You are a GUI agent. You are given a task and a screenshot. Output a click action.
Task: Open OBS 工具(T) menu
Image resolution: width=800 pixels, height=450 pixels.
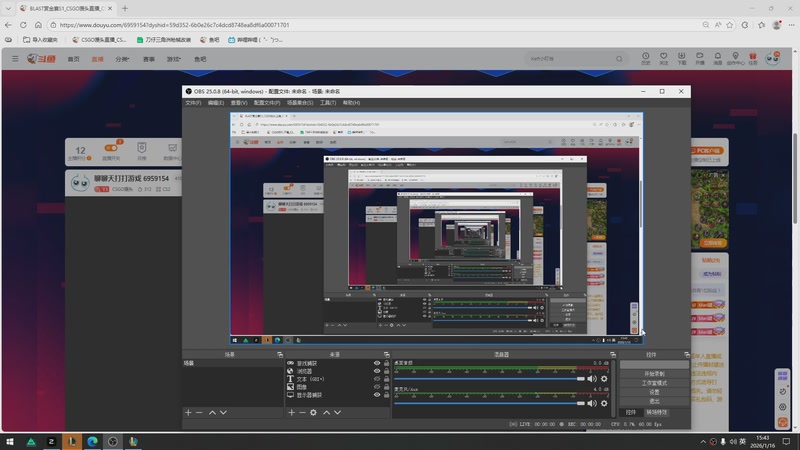328,103
